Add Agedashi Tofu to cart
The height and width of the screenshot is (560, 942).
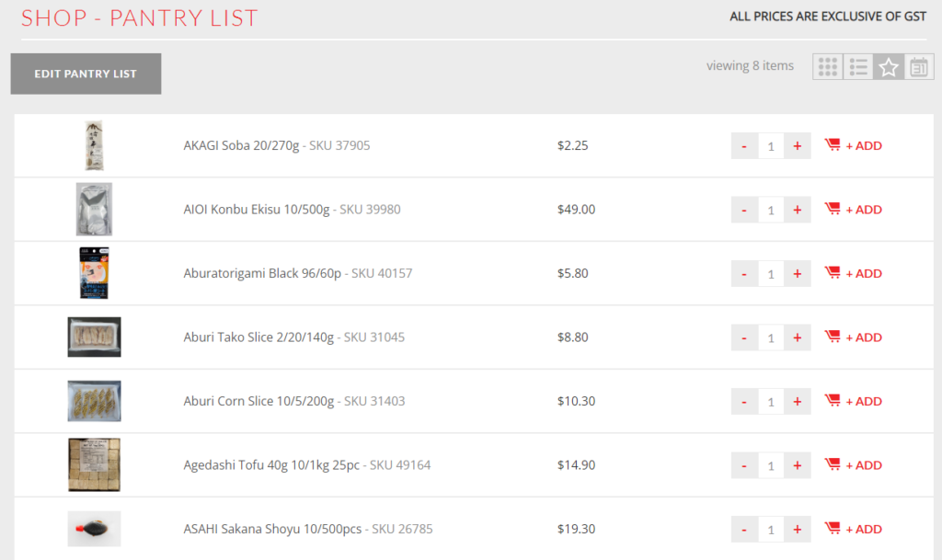tap(853, 465)
